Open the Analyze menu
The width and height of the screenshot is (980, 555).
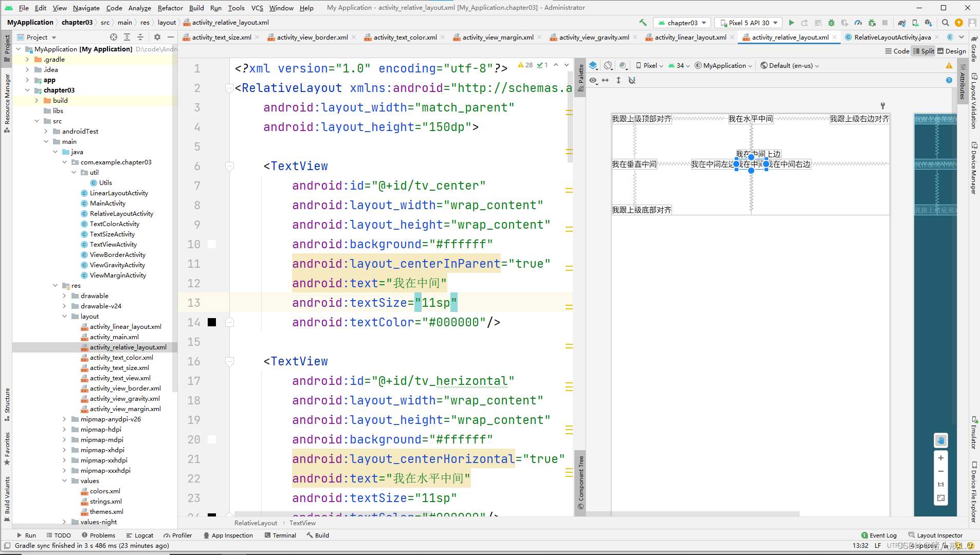(139, 8)
